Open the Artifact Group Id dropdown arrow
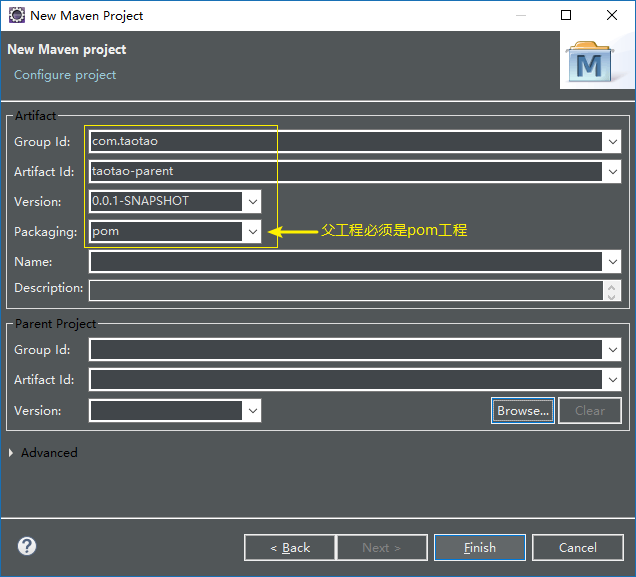The image size is (636, 577). coord(612,142)
